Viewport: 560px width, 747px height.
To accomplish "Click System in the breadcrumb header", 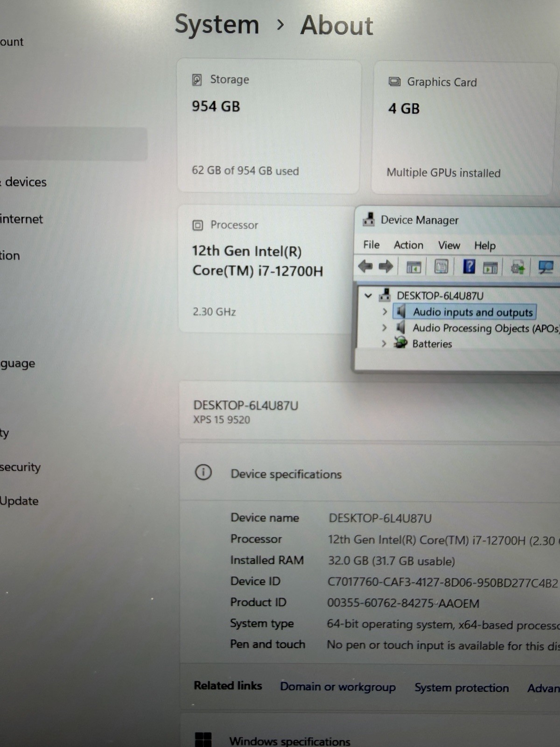I will pyautogui.click(x=217, y=25).
